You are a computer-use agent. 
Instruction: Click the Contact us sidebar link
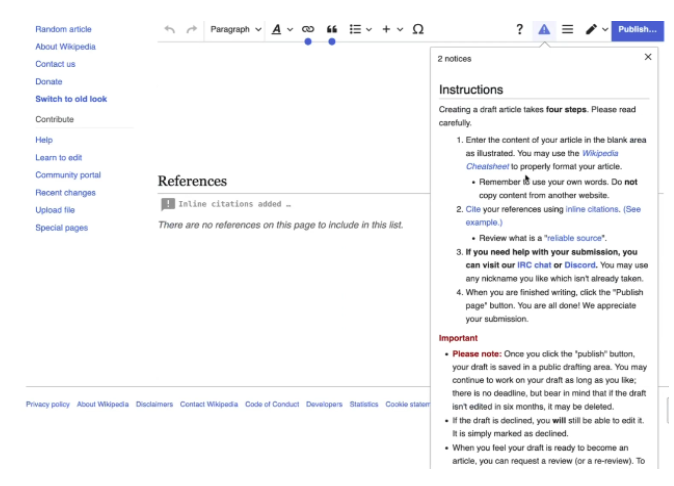point(55,64)
